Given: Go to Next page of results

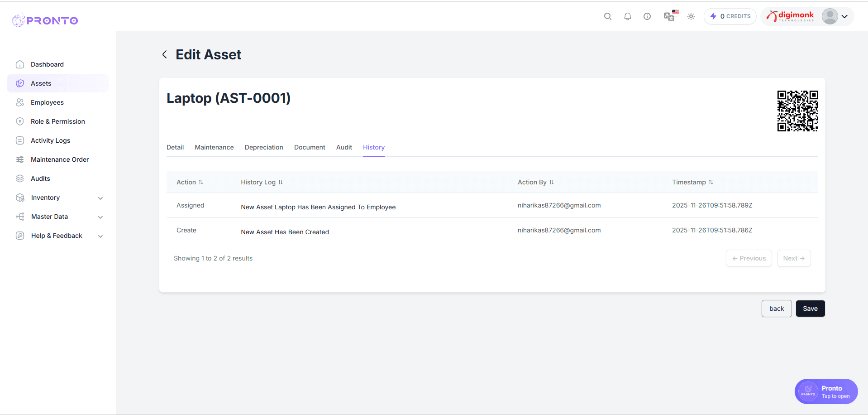Looking at the screenshot, I should click(794, 258).
